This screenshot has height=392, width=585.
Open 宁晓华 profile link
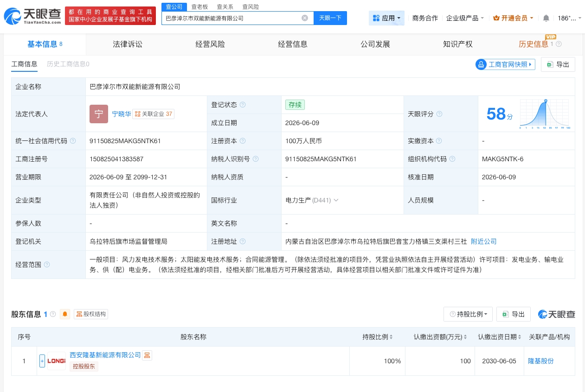121,114
